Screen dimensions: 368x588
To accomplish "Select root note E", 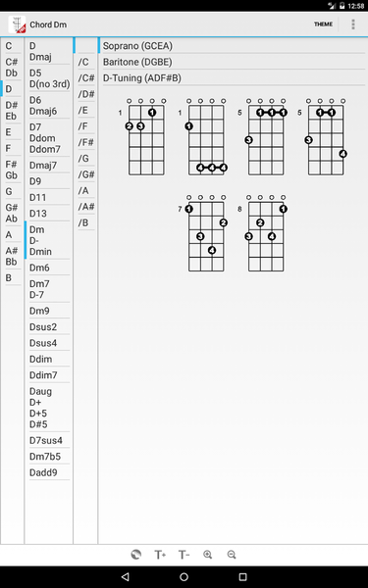I will pyautogui.click(x=13, y=132).
